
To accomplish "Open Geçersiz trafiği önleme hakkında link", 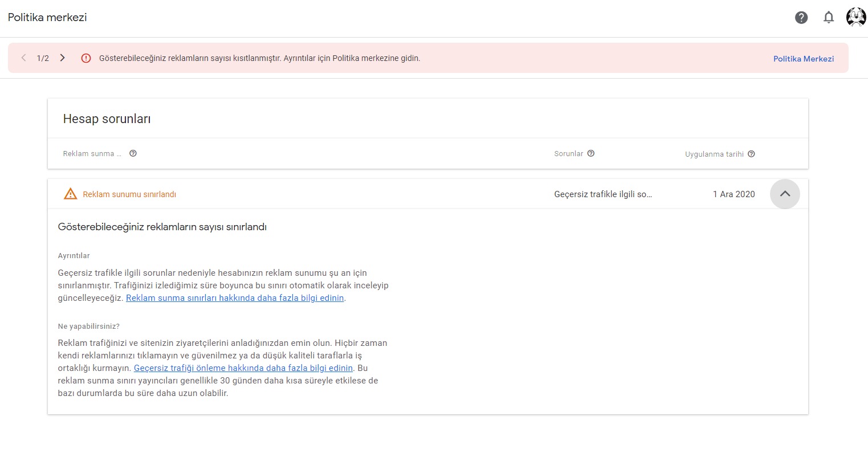I will [x=243, y=368].
